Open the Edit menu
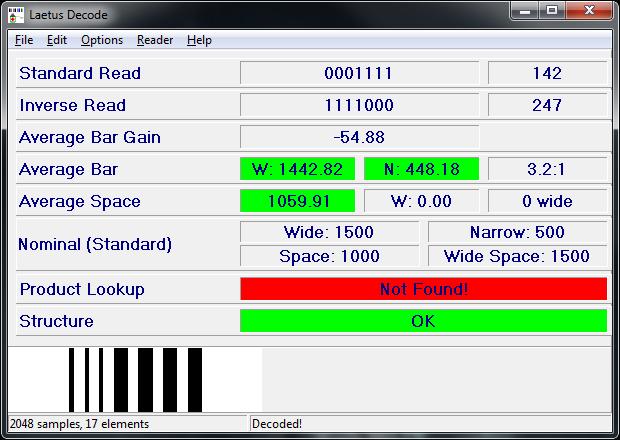 [57, 40]
